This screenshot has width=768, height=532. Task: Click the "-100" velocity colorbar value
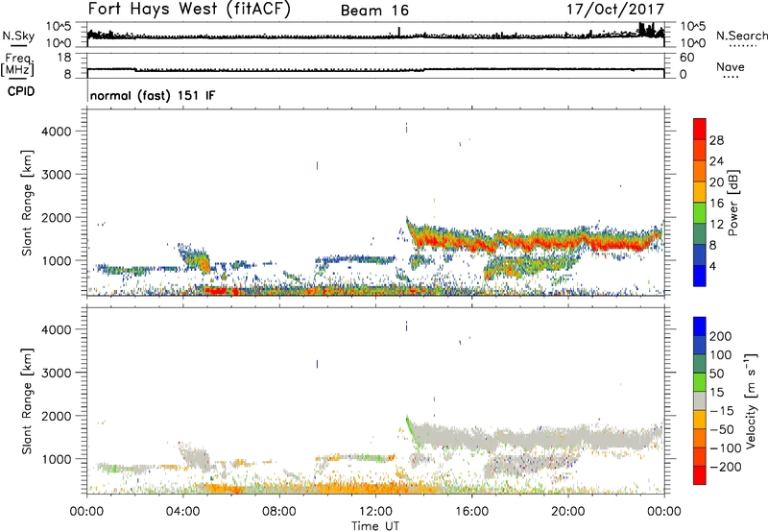click(x=726, y=448)
